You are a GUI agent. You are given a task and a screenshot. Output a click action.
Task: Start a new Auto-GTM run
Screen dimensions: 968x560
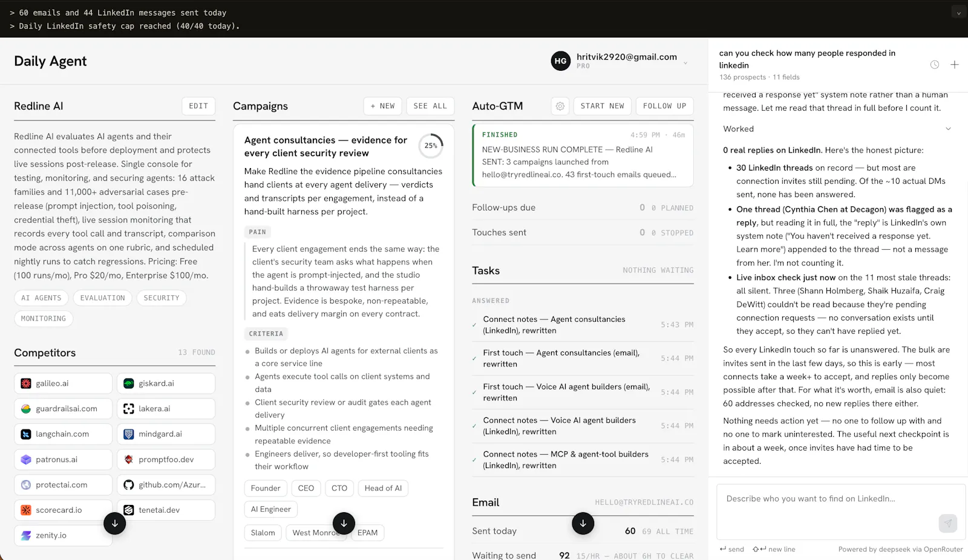coord(603,106)
